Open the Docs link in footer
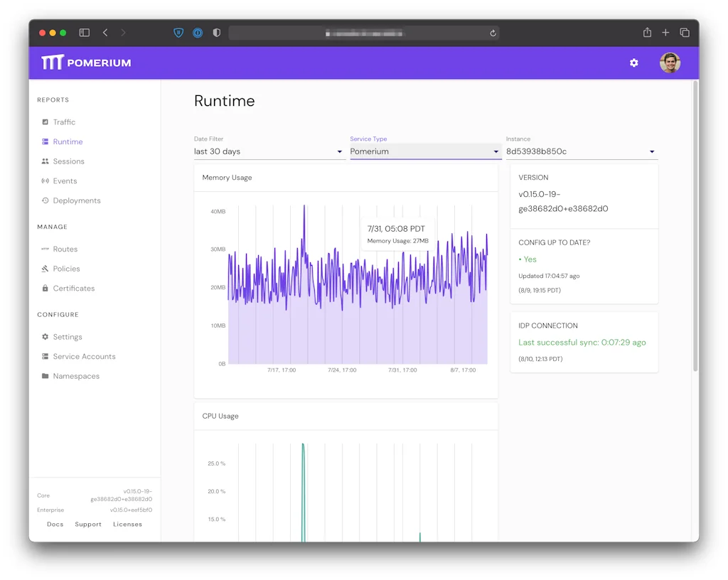Screen dimensions: 728x580 click(55, 525)
